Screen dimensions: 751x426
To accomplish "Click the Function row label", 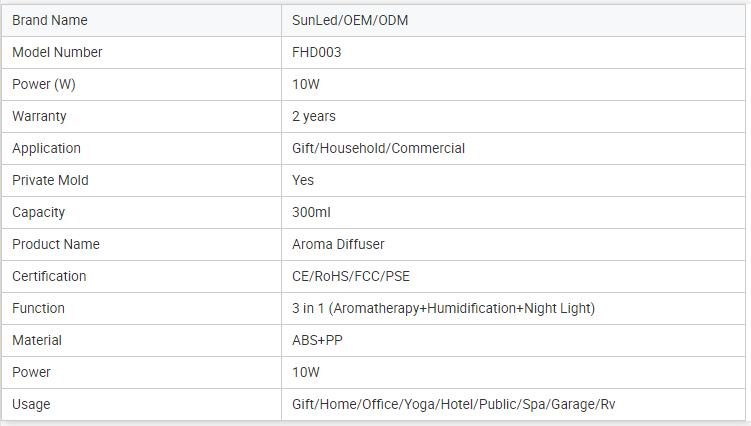I will (x=38, y=308).
